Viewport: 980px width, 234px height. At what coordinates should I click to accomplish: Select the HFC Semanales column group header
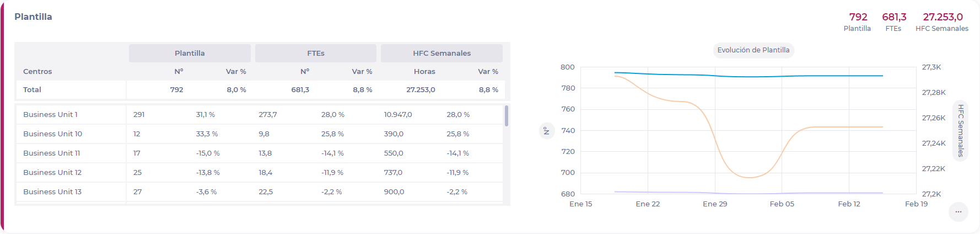(441, 54)
